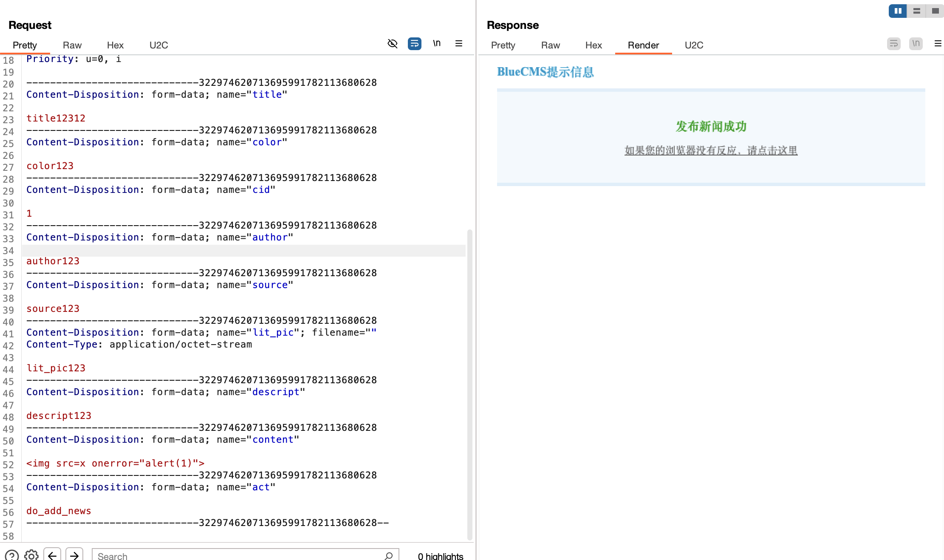Select top-bottom split layout icon

(916, 11)
